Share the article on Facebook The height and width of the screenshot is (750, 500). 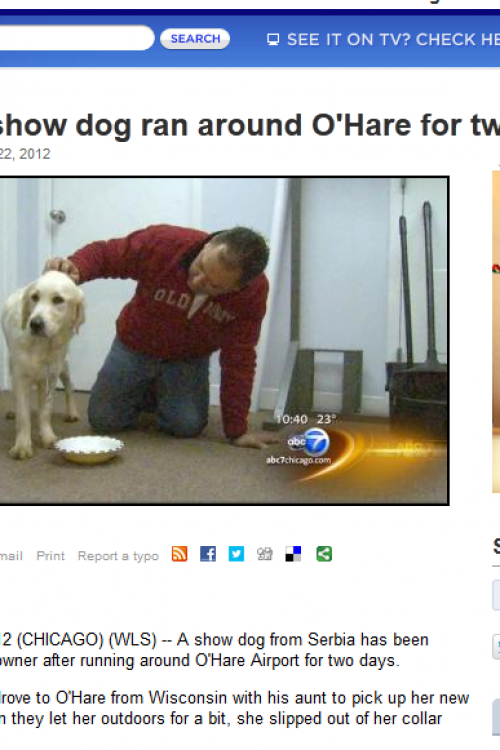(x=208, y=554)
